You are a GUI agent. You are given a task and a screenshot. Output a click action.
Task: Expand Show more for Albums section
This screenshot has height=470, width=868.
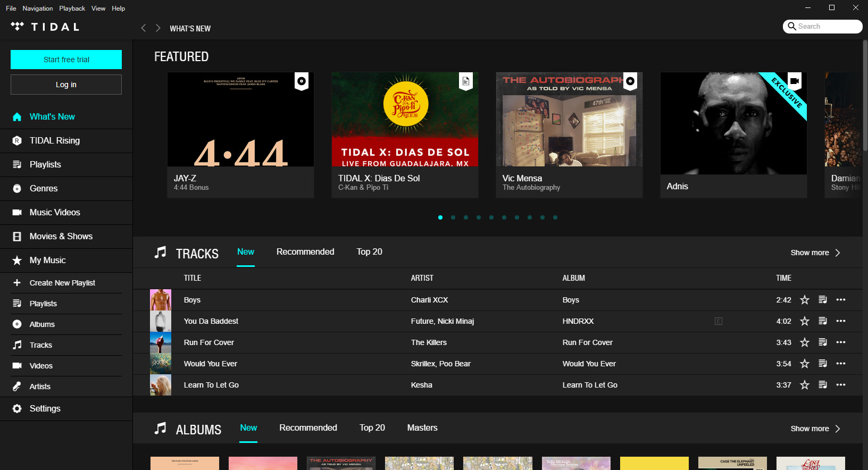coord(815,429)
